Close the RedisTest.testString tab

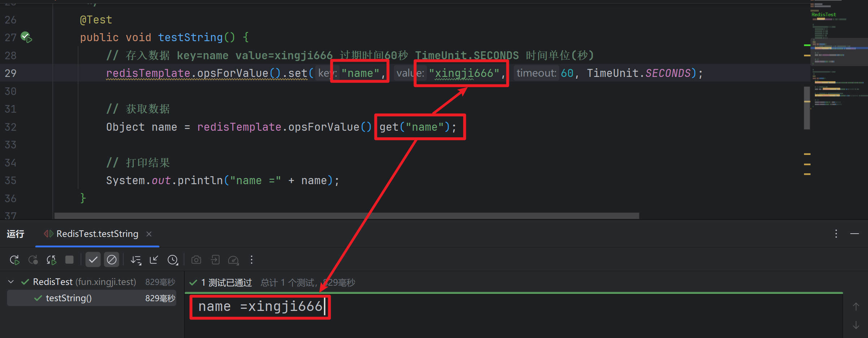[x=149, y=234]
